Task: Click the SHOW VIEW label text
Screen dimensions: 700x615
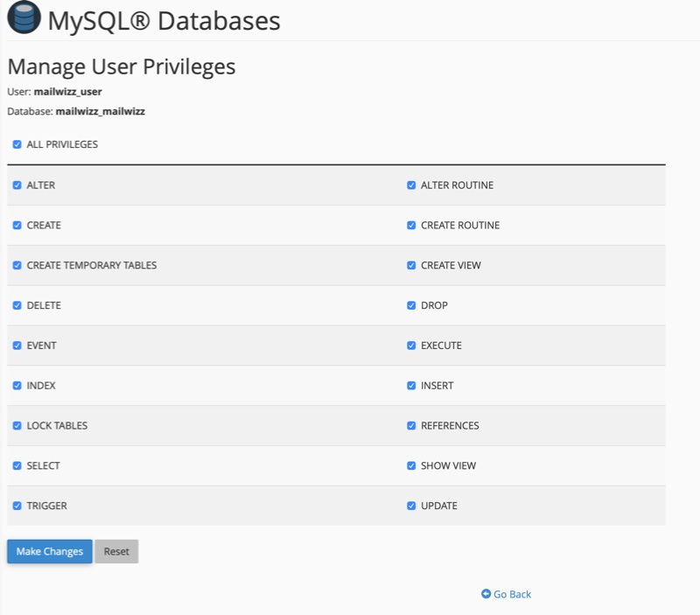Action: coord(448,466)
